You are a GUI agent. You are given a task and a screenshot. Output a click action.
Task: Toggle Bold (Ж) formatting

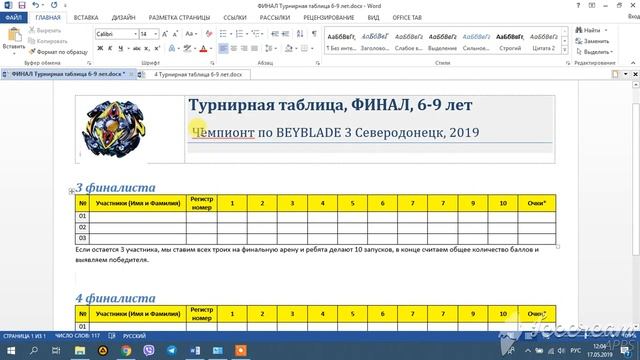(100, 49)
